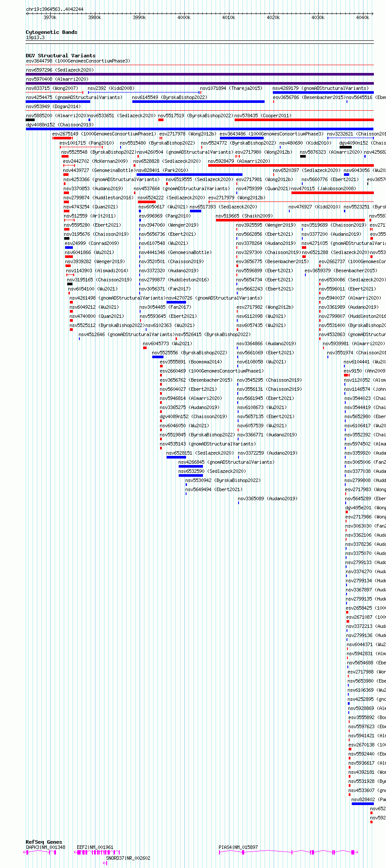Open variant esv24999 (Conrad2009)
The width and height of the screenshot is (386, 868).
tap(92, 243)
